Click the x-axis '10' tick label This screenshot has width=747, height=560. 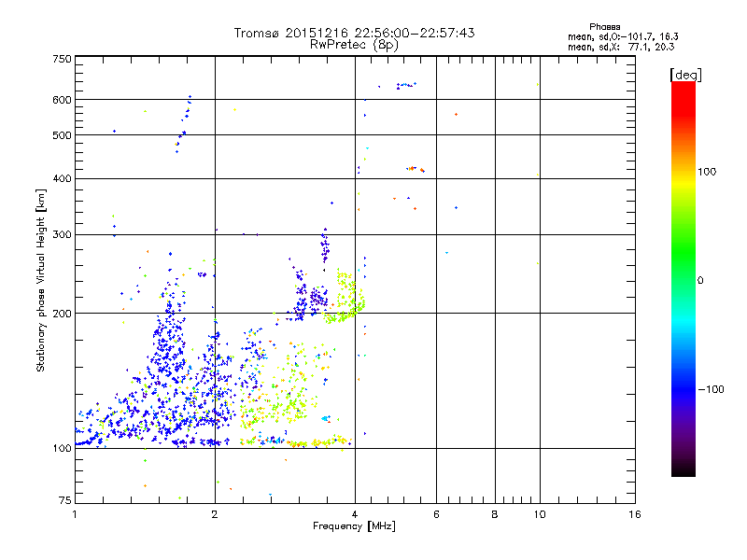pyautogui.click(x=540, y=514)
